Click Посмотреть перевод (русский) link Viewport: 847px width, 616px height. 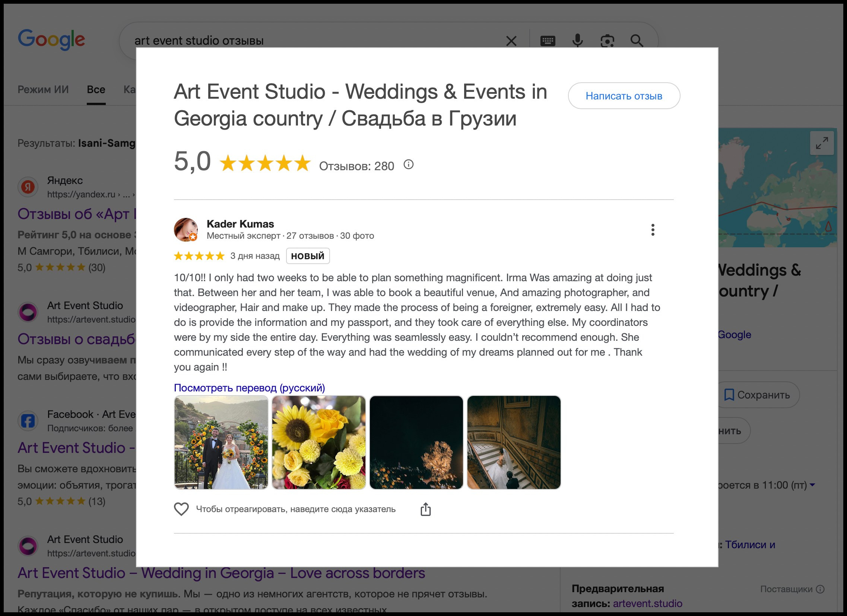(249, 388)
